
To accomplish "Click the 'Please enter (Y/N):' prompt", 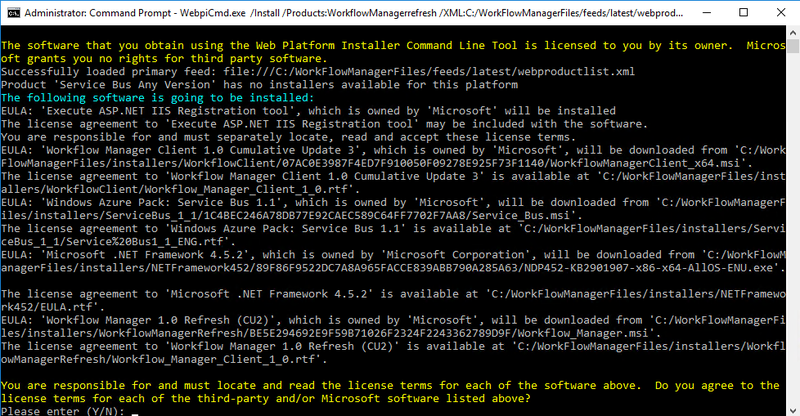I will (x=63, y=411).
